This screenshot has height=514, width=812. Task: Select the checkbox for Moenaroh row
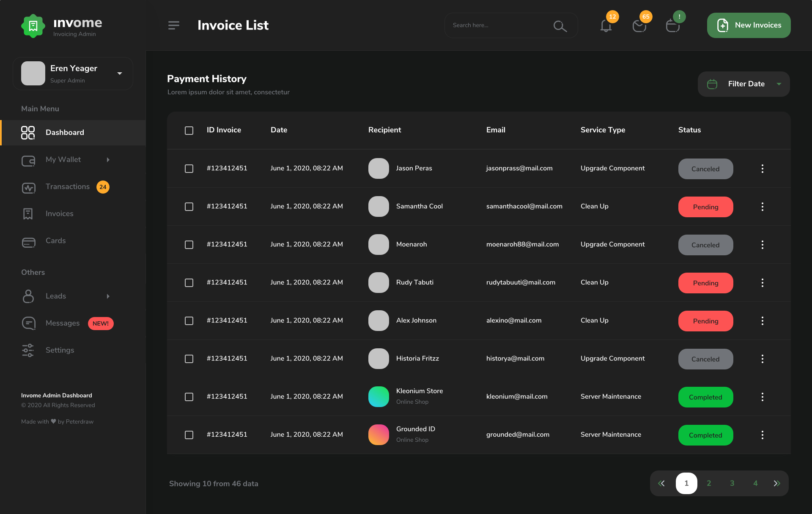(x=188, y=244)
